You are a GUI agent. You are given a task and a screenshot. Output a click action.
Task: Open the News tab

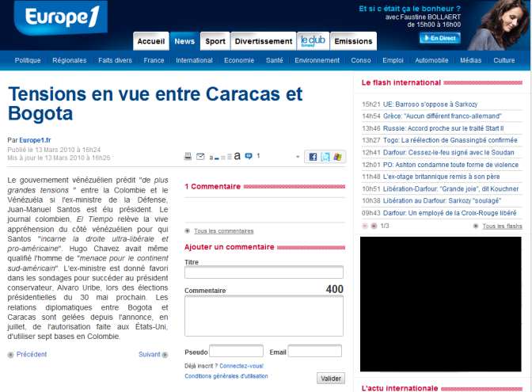tap(184, 41)
